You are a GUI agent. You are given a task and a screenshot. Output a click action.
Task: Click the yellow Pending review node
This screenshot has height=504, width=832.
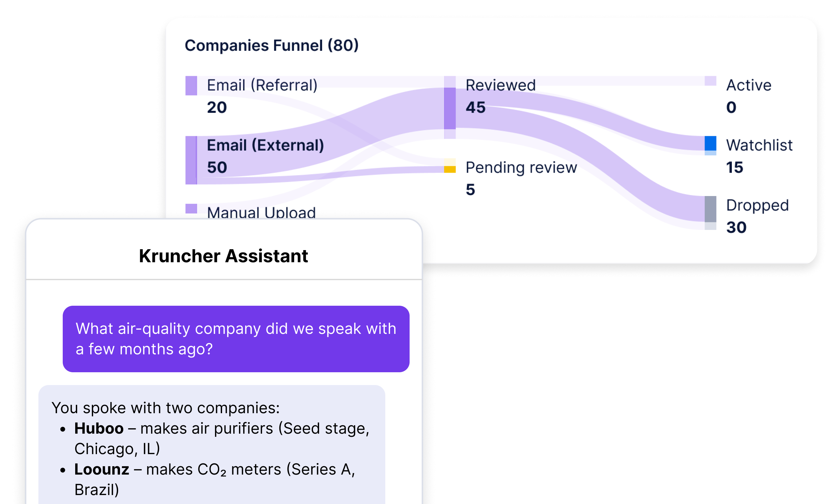(x=450, y=168)
